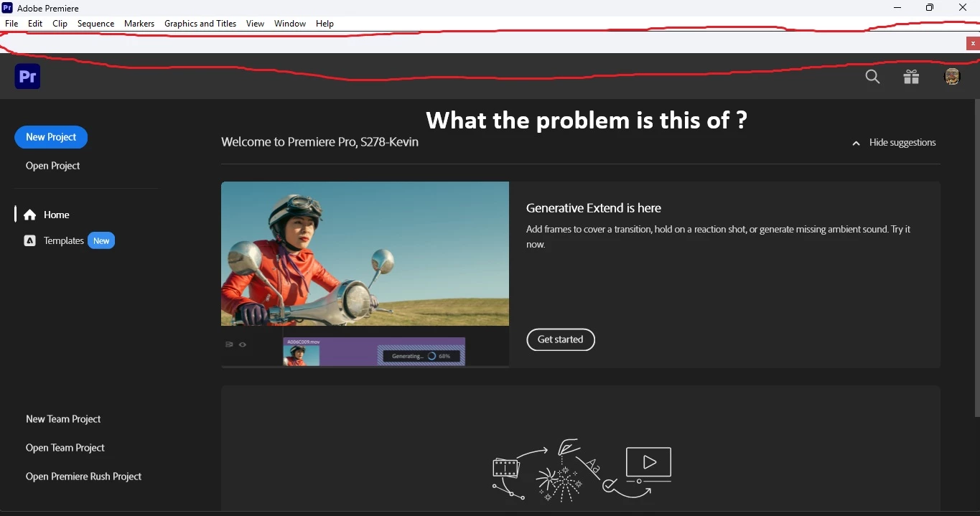
Task: Open the Graphics and Titles menu
Action: 200,24
